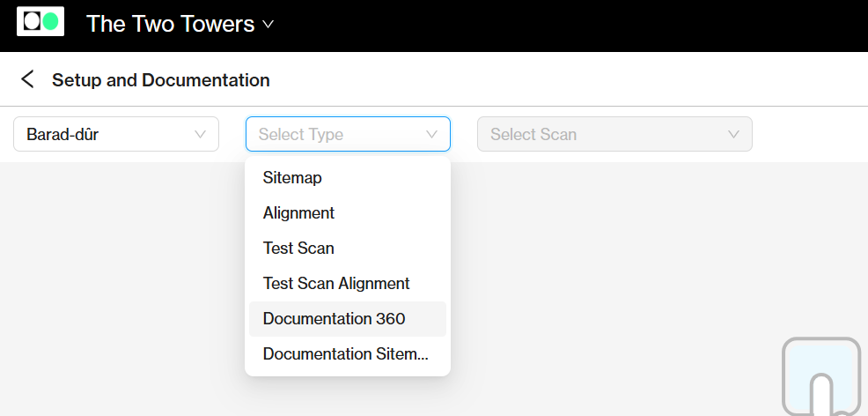
Task: Go back using the left arrow icon
Action: (27, 79)
